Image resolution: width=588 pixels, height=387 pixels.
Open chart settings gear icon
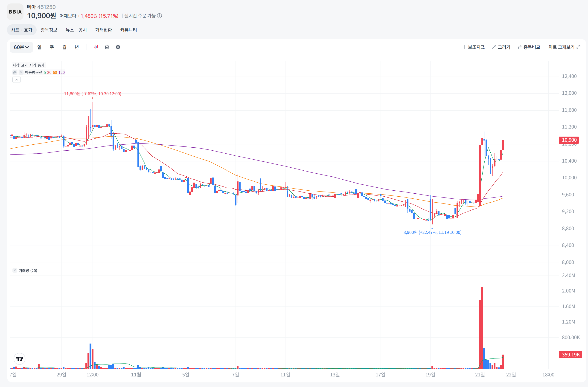pyautogui.click(x=118, y=47)
